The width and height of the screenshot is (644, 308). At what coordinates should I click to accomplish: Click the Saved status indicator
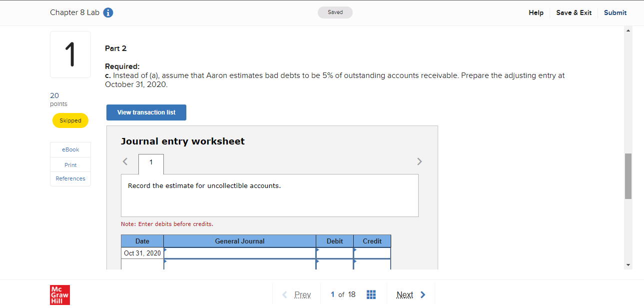pyautogui.click(x=335, y=12)
